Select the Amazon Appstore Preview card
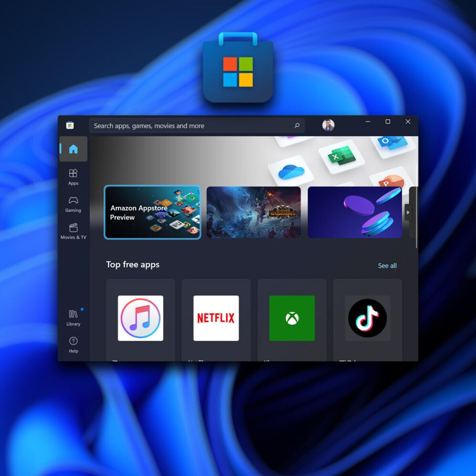 [153, 212]
